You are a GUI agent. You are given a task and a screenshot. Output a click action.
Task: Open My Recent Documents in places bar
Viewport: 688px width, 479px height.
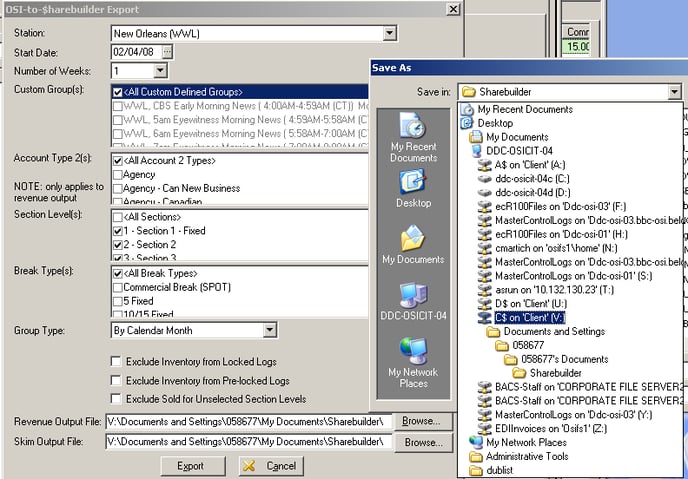pos(413,137)
